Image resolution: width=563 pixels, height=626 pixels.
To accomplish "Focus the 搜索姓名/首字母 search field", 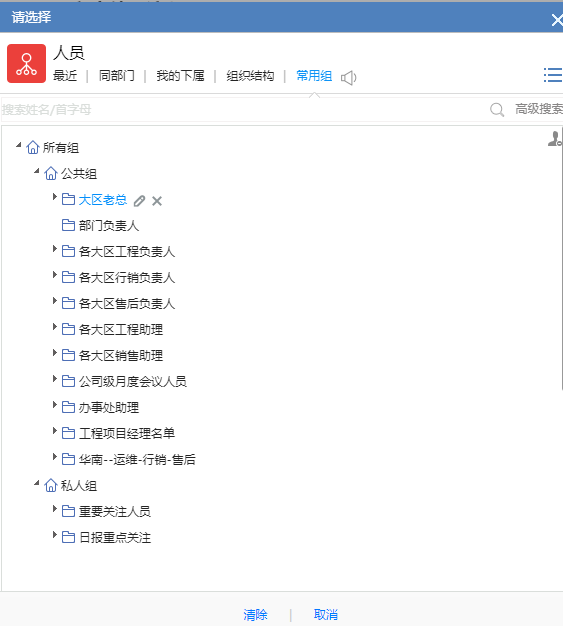I will tap(244, 109).
